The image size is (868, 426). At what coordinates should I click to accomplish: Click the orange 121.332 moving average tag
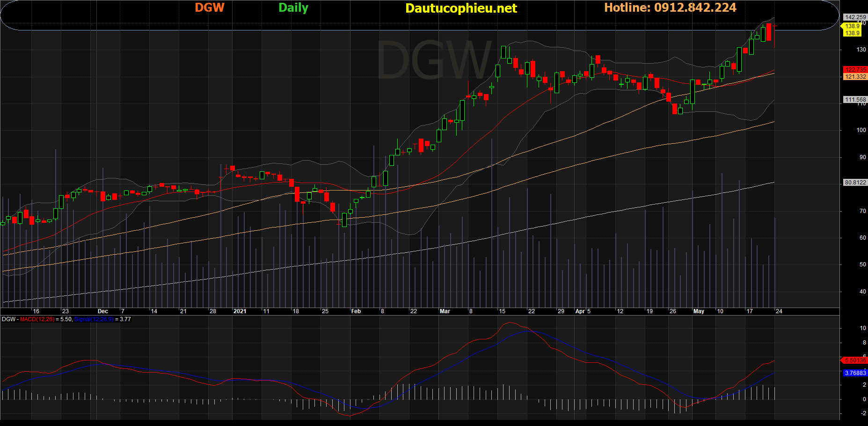855,77
